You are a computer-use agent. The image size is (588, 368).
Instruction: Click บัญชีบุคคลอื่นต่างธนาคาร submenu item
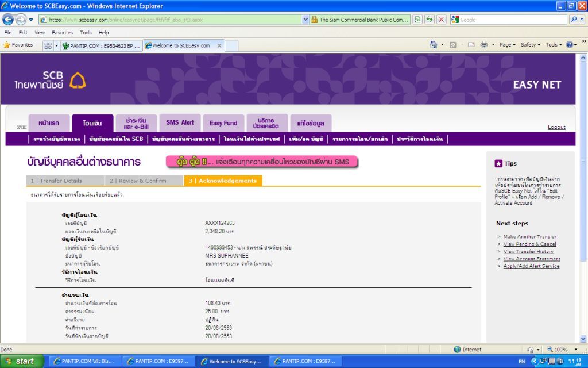point(183,139)
